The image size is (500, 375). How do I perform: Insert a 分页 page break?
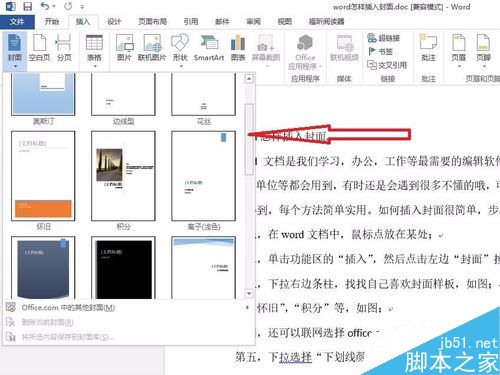pyautogui.click(x=64, y=48)
